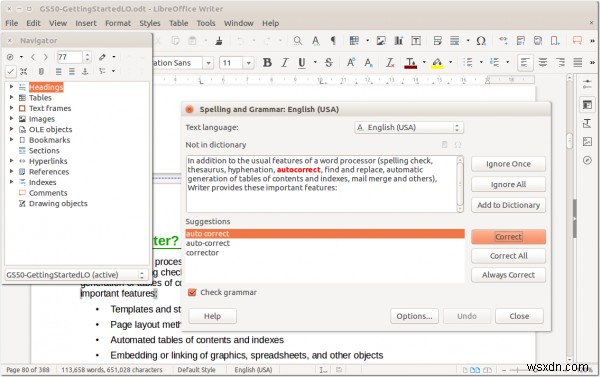Image resolution: width=600 pixels, height=377 pixels.
Task: Toggle Bold formatting
Action: (x=267, y=62)
